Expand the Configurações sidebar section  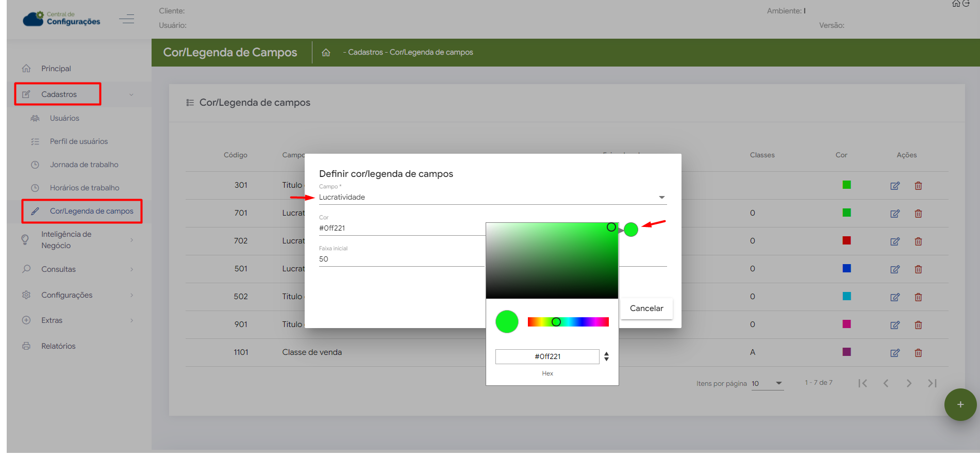coord(77,295)
